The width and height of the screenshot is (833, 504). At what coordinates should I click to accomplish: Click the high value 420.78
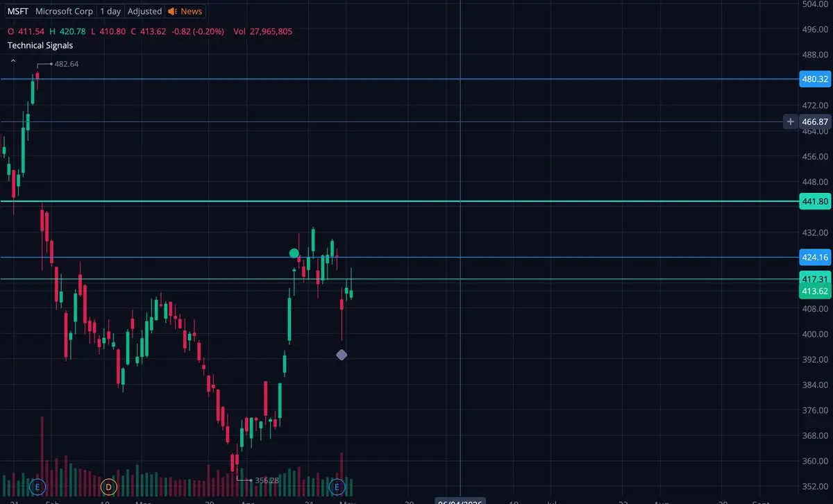pos(73,31)
